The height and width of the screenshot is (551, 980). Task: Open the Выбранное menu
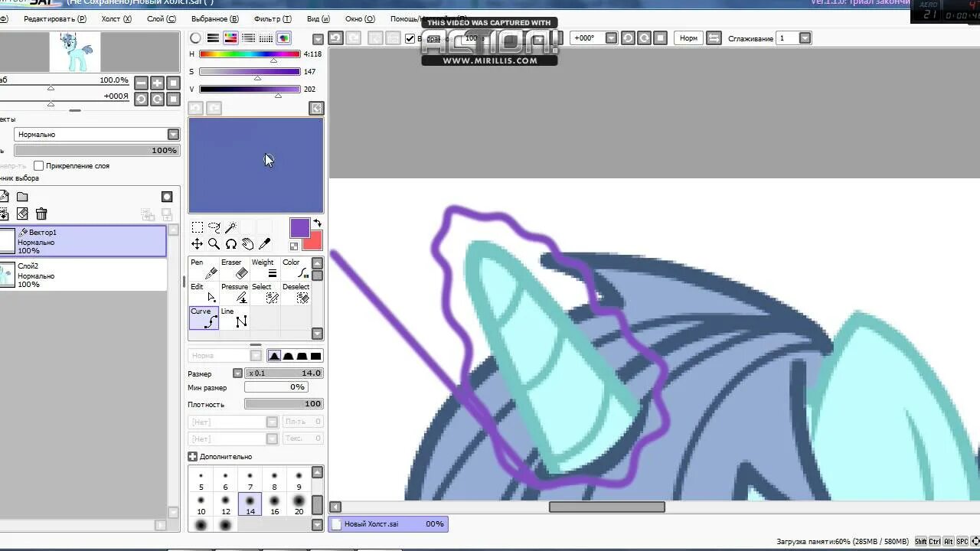(x=215, y=18)
